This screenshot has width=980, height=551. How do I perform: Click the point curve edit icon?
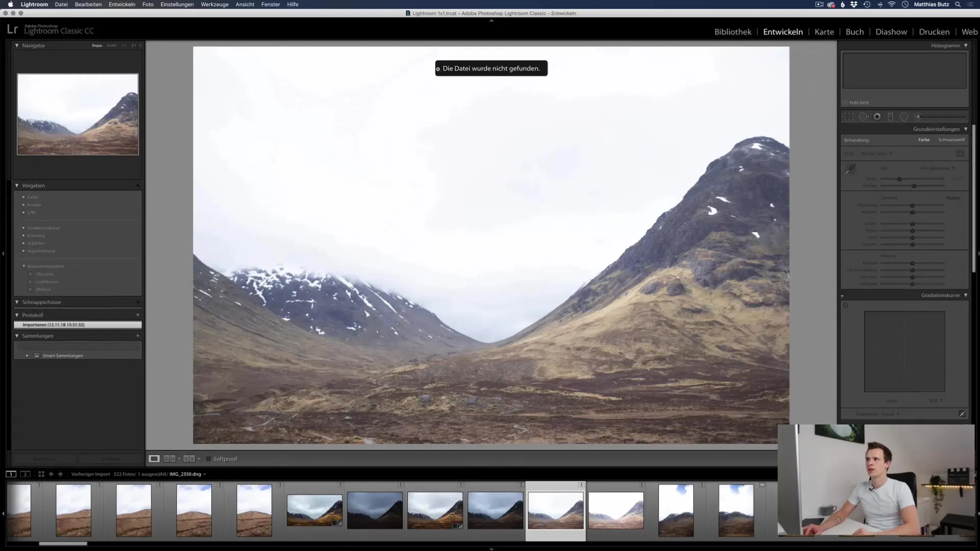962,414
